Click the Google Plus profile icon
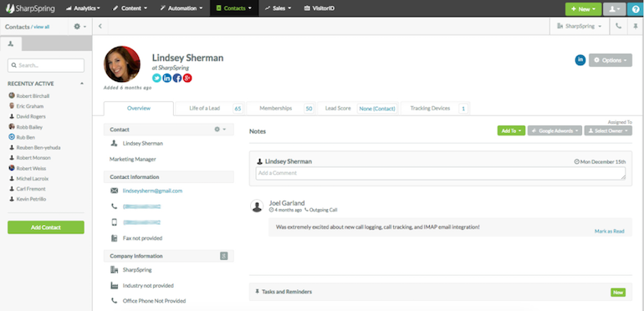This screenshot has height=311, width=644. point(187,78)
